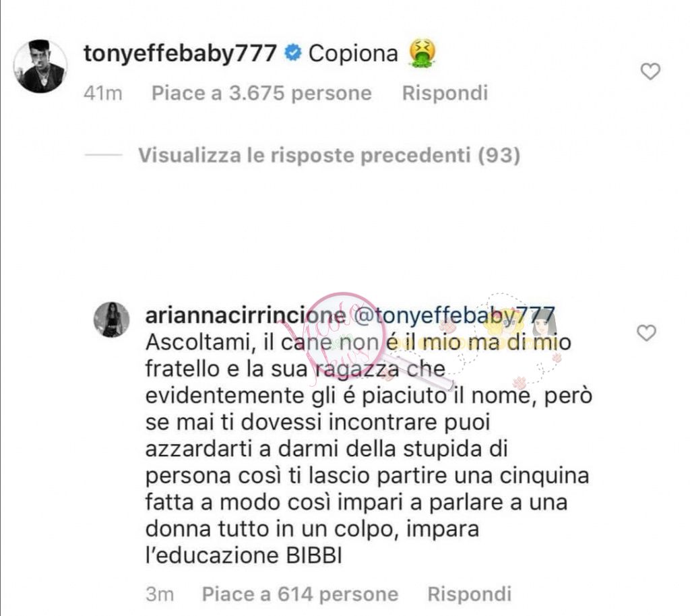This screenshot has height=616, width=690.
Task: Click Rispondi under the Copiona comment
Action: tap(445, 93)
